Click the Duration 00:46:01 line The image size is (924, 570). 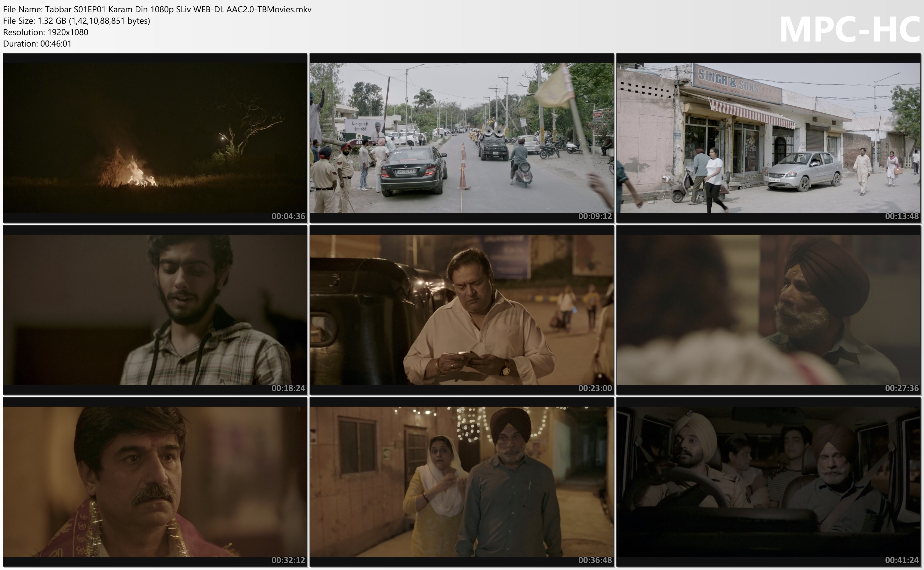(x=37, y=43)
